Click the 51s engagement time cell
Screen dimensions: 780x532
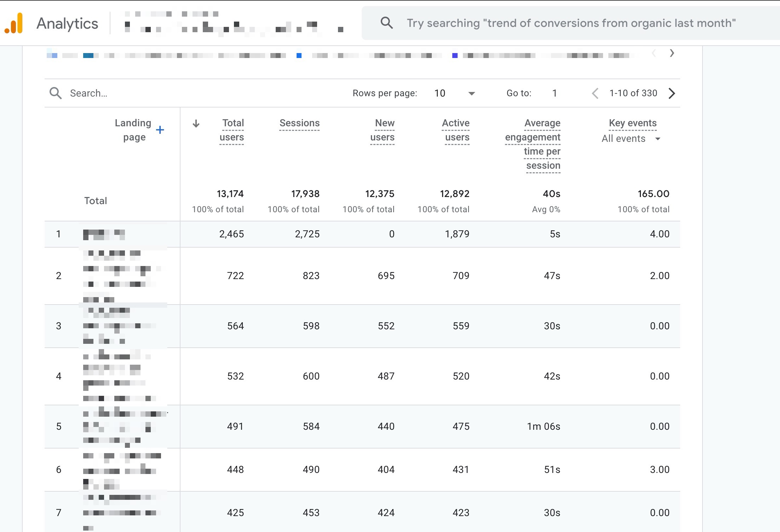tap(552, 470)
